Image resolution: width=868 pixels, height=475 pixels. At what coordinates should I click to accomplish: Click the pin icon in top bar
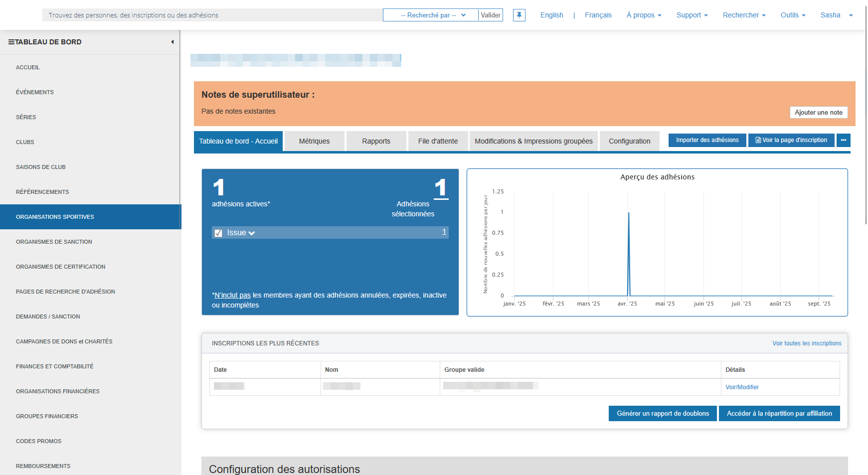point(519,15)
